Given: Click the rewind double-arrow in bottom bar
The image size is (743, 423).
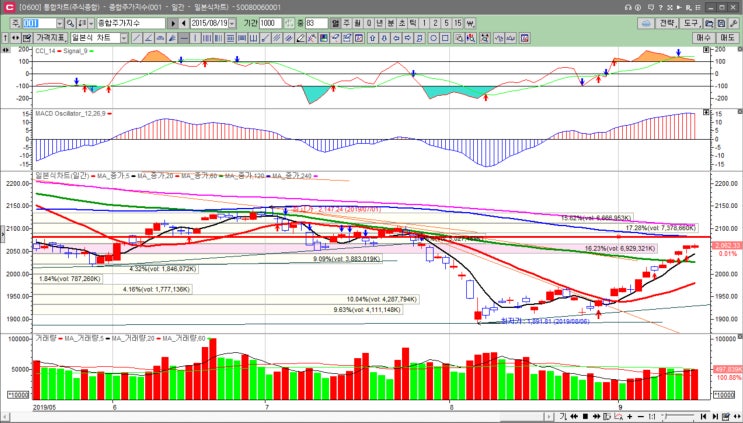Looking at the screenshot, I should pos(574,416).
